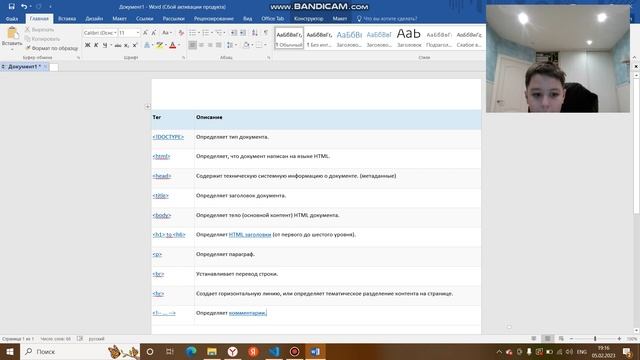Click the Sort (A-Z) icon
The height and width of the screenshot is (360, 640).
tap(255, 33)
